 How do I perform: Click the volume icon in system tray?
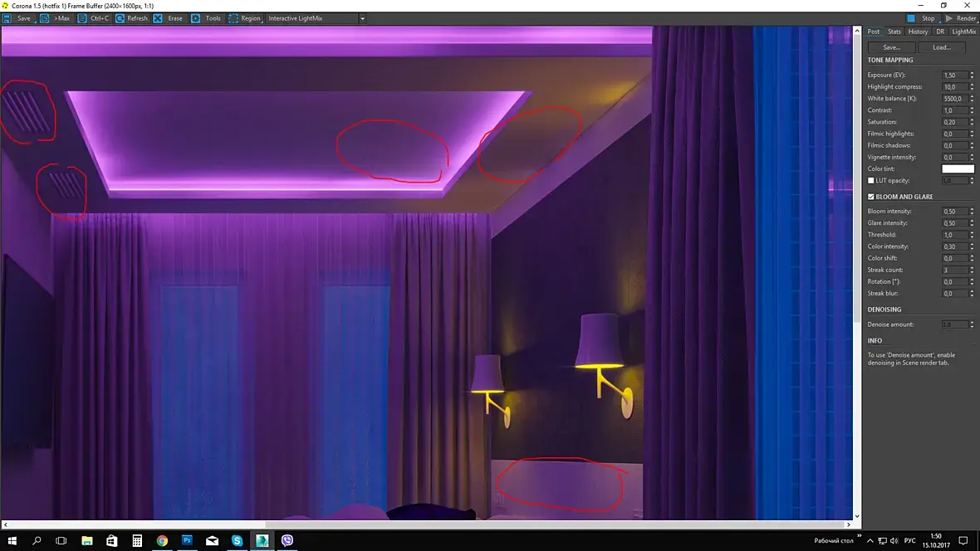pos(894,540)
